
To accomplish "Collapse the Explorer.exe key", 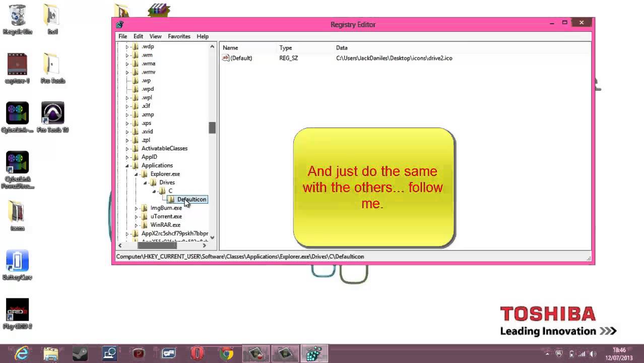I will pos(136,174).
